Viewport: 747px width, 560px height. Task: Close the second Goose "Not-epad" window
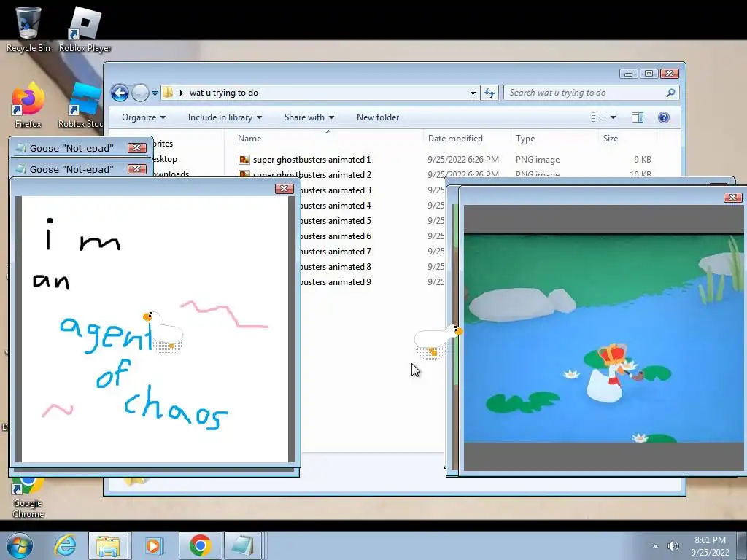tap(136, 169)
